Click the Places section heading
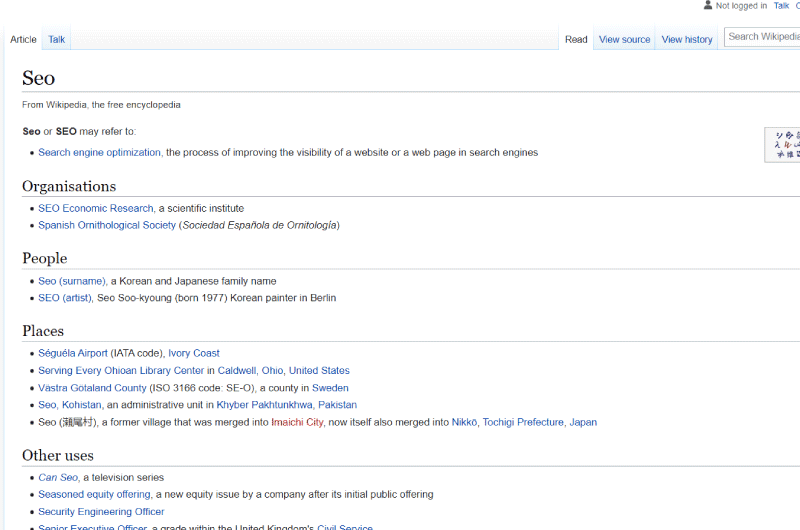Viewport: 800px width, 530px height. [43, 331]
